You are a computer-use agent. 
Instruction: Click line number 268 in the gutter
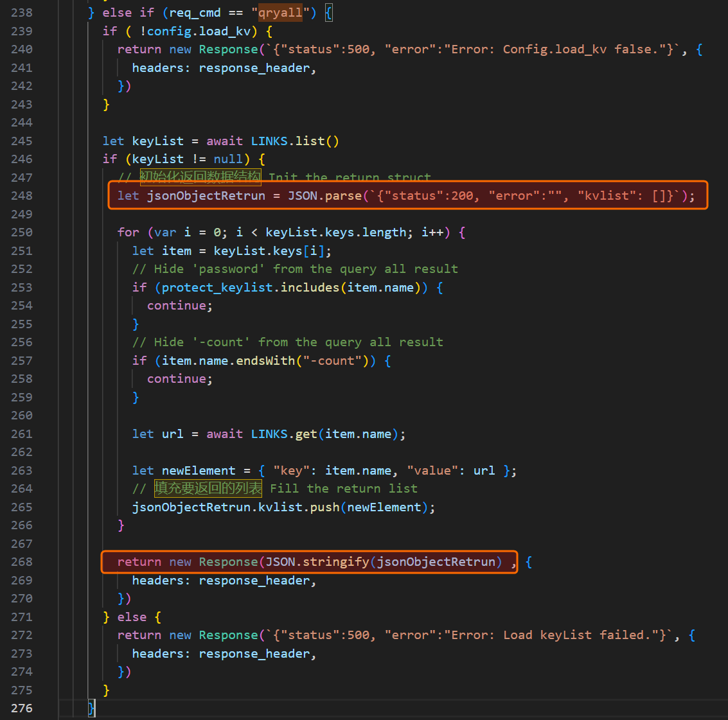[21, 562]
